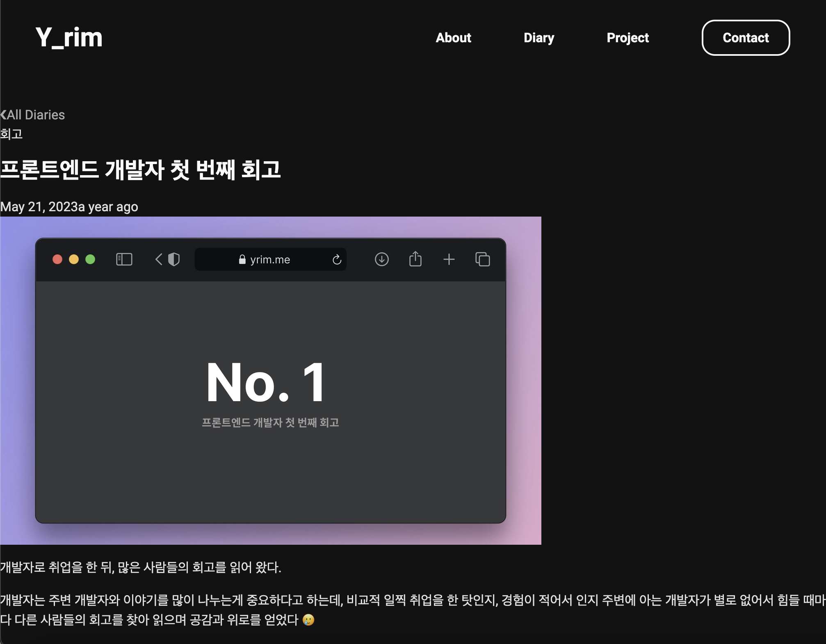Open the About page
Image resolution: width=826 pixels, height=644 pixels.
click(453, 38)
